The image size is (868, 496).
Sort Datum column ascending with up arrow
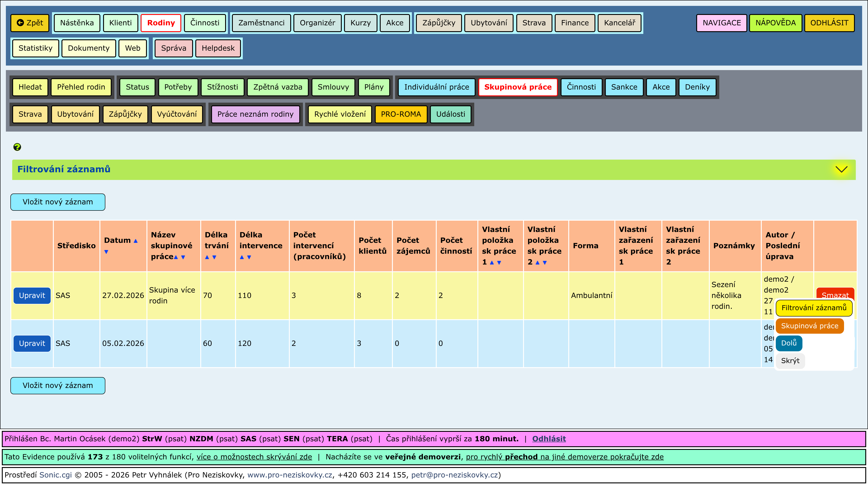(136, 241)
